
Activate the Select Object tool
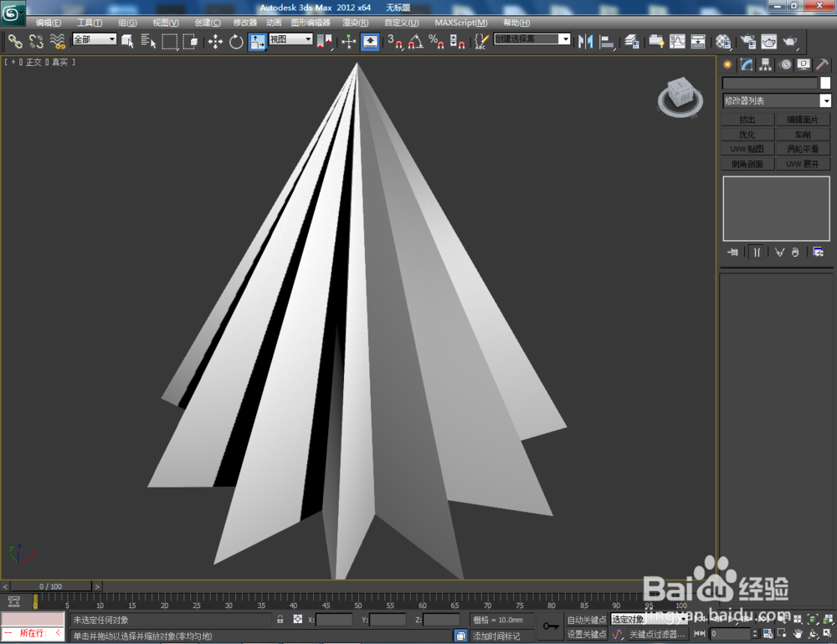[x=127, y=42]
